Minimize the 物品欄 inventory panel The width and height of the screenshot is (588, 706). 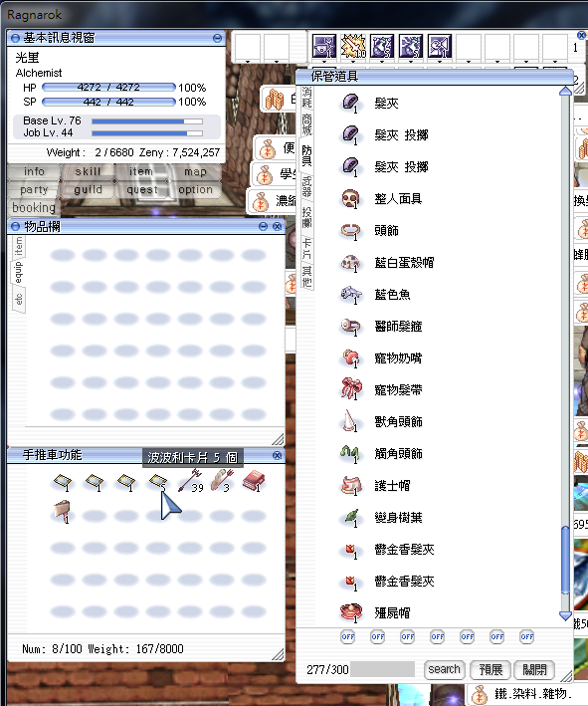click(x=264, y=226)
